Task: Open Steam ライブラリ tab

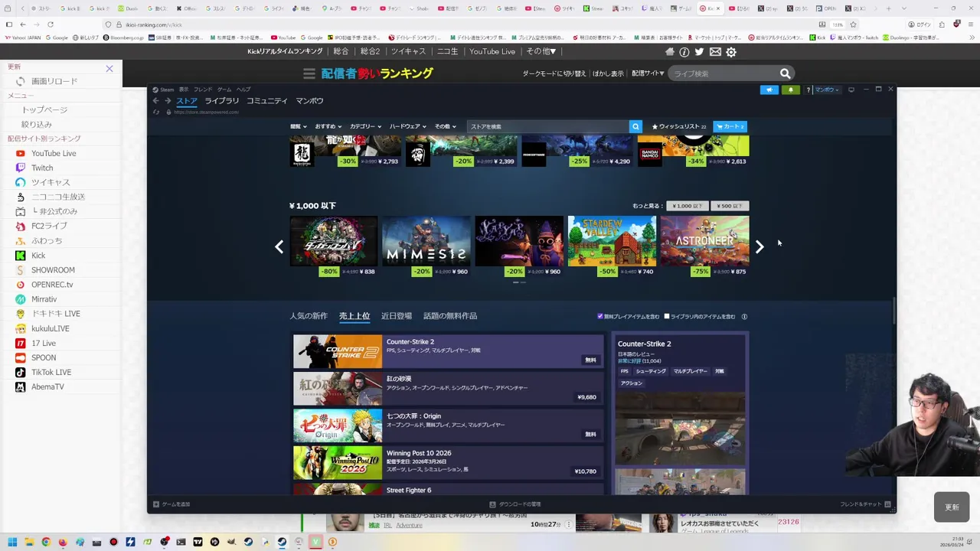Action: 221,101
